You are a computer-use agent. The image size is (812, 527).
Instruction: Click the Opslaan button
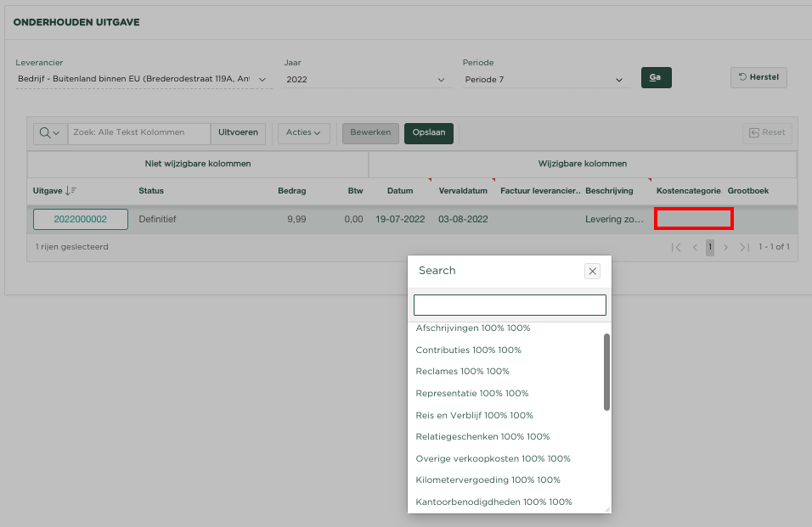coord(428,133)
